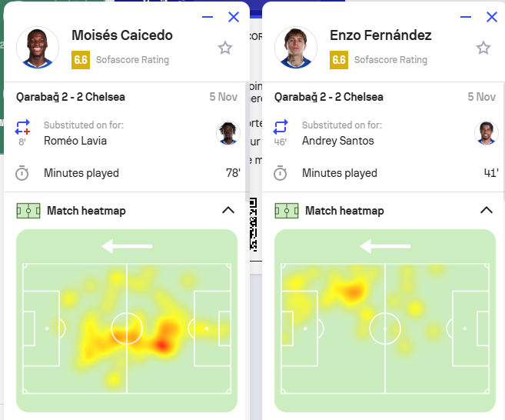The image size is (505, 420).
Task: Collapse Caicedo's Match heatmap section
Action: pyautogui.click(x=228, y=211)
